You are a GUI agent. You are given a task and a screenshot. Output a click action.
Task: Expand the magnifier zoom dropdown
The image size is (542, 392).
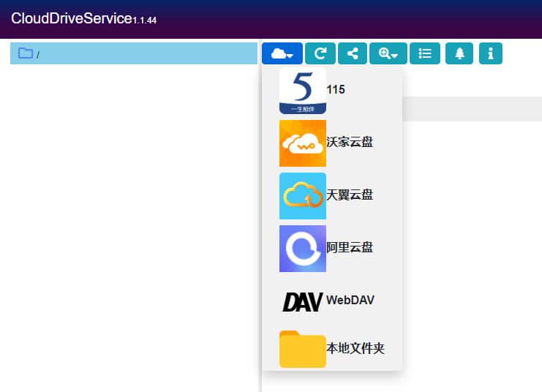tap(388, 53)
